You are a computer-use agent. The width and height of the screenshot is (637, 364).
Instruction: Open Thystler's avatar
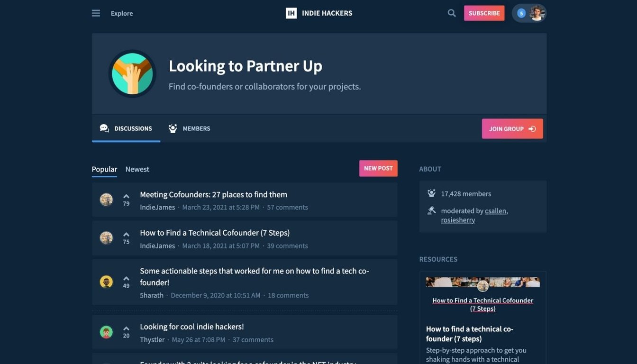106,332
